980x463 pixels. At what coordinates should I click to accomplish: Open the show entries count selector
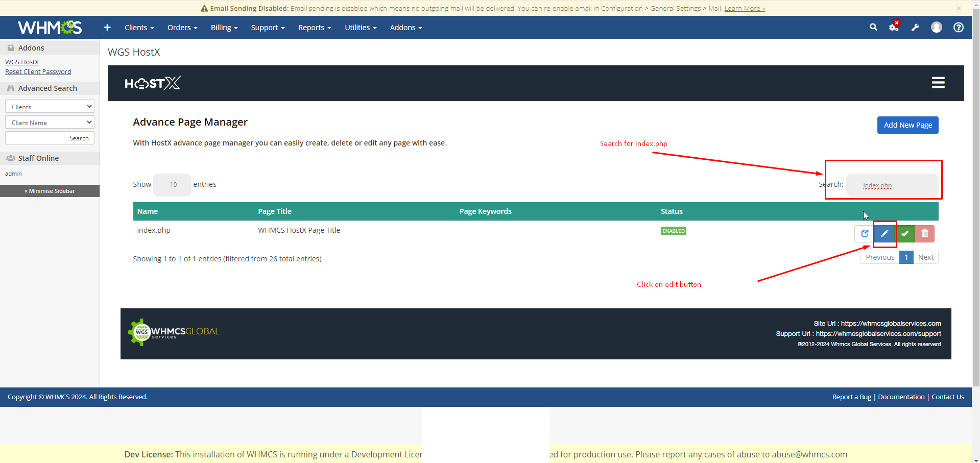[x=172, y=185]
